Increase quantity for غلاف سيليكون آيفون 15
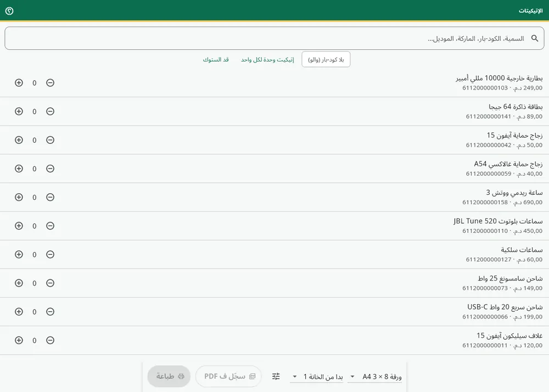This screenshot has height=392, width=549. coord(19,340)
